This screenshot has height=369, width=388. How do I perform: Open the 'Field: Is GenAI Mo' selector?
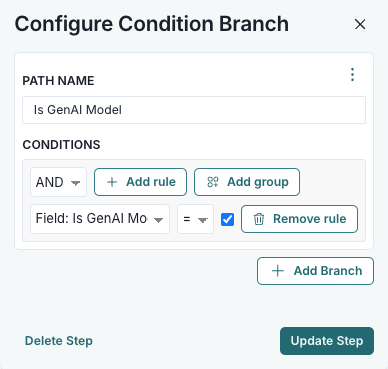tap(100, 219)
